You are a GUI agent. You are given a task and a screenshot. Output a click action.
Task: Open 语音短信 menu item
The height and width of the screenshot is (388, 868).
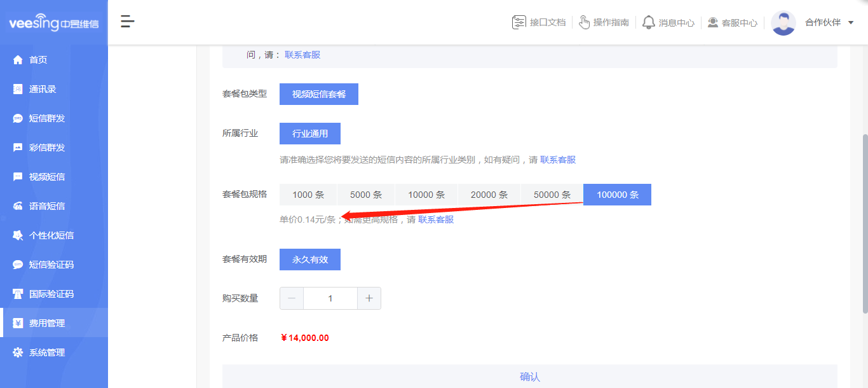pyautogui.click(x=54, y=206)
